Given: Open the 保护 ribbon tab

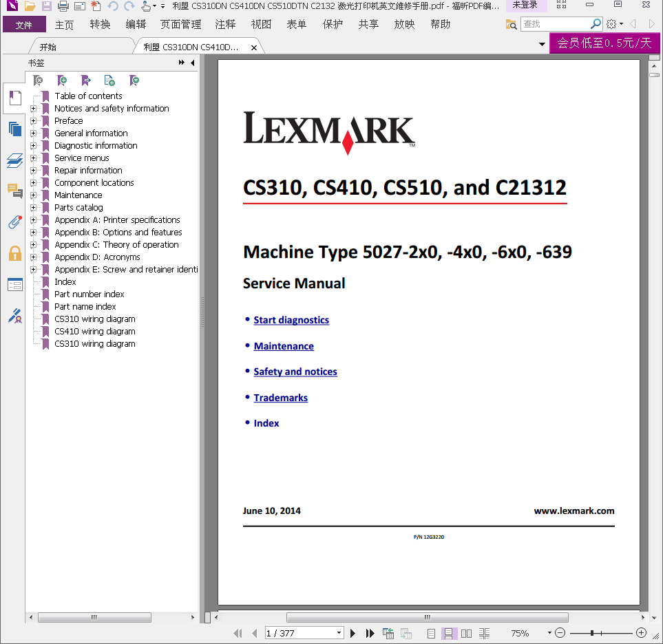Looking at the screenshot, I should pyautogui.click(x=333, y=25).
